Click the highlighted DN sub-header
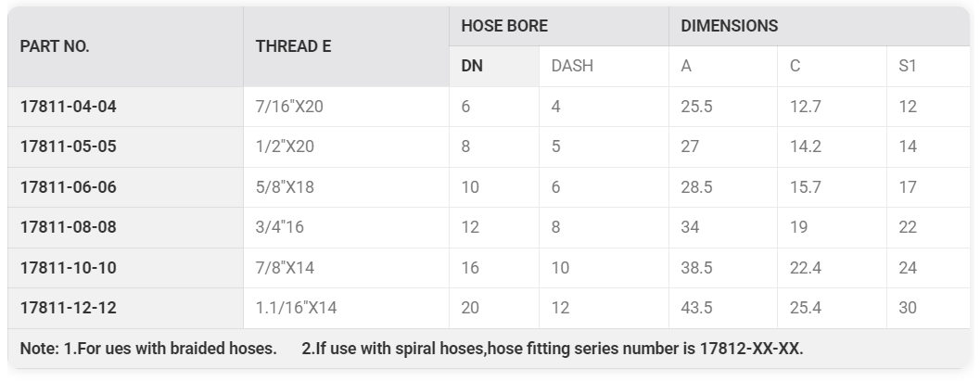 494,66
